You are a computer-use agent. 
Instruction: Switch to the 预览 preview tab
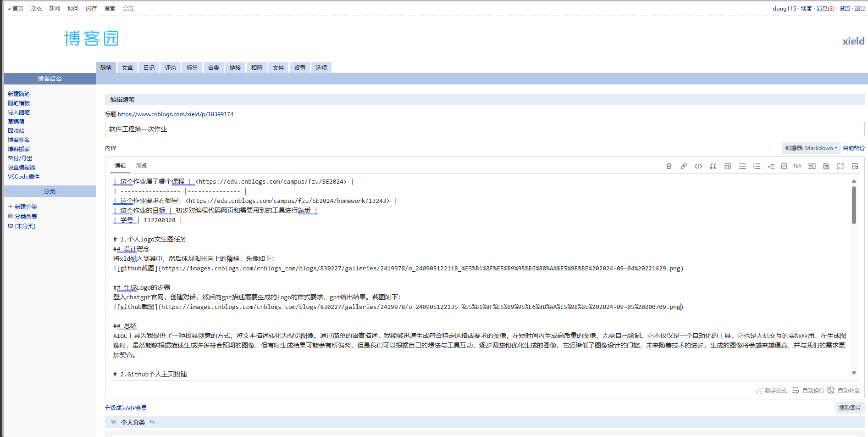141,166
